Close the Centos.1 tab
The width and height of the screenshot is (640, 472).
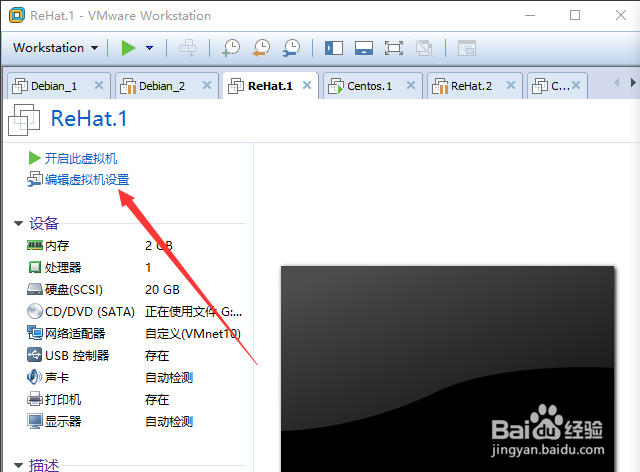tap(411, 85)
